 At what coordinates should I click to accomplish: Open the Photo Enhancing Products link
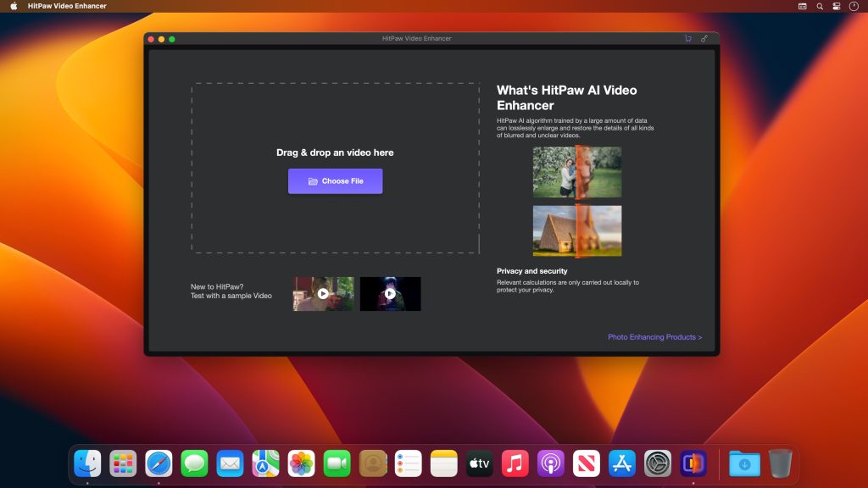654,337
